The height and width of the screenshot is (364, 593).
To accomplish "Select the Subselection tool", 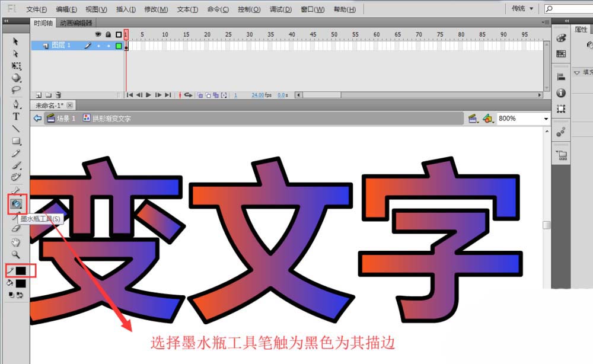I will coord(15,53).
